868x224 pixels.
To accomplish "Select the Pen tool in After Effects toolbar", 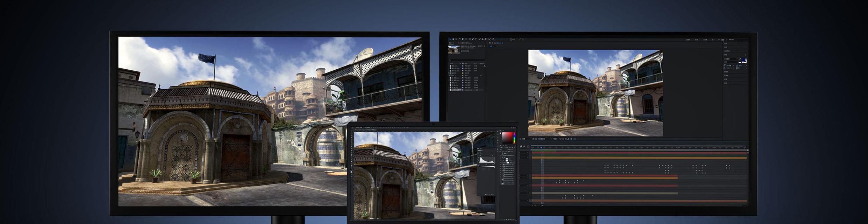I will coord(473,39).
